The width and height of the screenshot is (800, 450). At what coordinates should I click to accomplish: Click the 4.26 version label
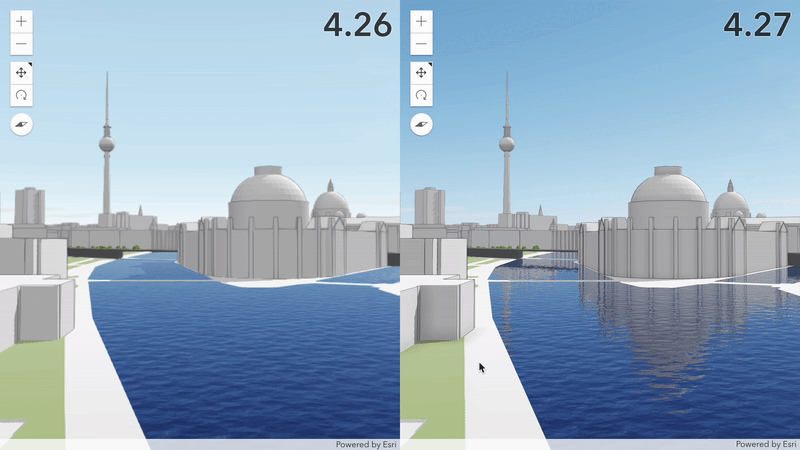coord(357,24)
